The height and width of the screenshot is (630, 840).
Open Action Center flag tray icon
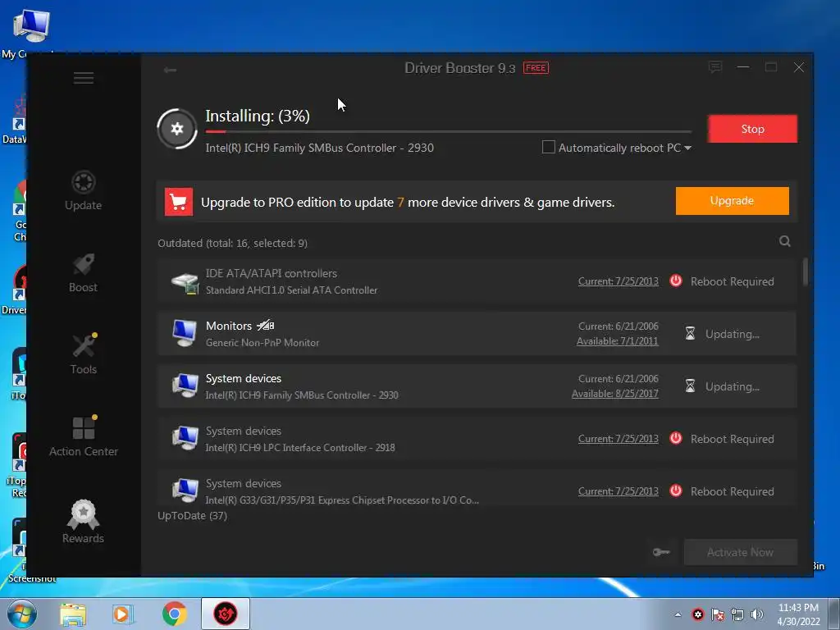click(x=718, y=614)
